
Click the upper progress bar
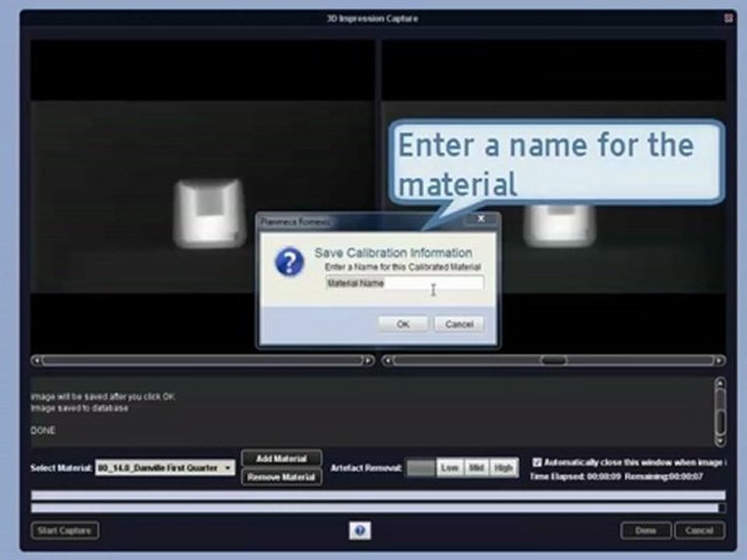[378, 495]
